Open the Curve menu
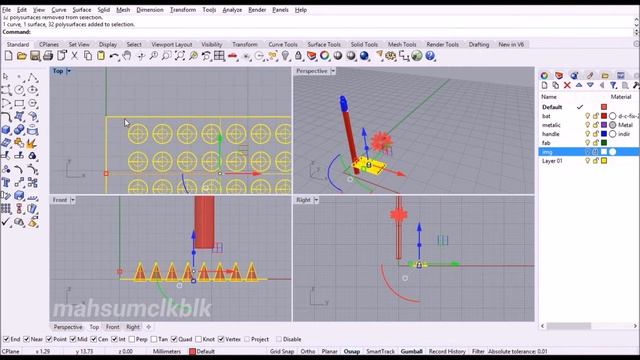 (x=59, y=10)
